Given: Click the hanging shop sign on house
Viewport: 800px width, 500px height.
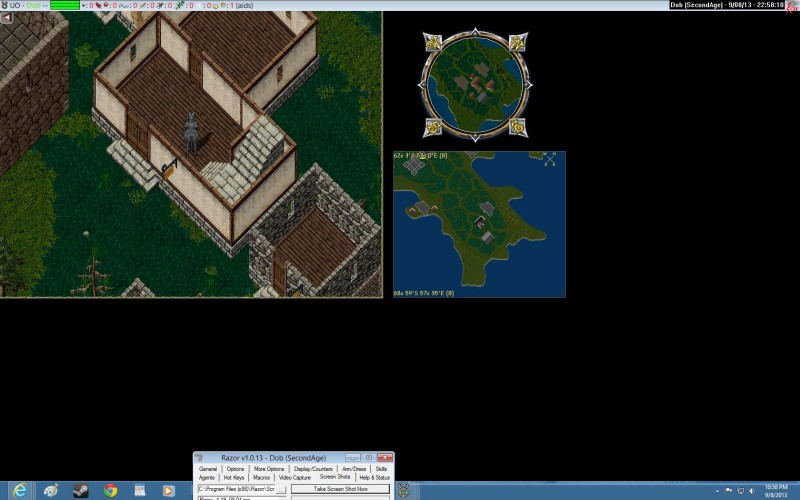Looking at the screenshot, I should pyautogui.click(x=169, y=168).
